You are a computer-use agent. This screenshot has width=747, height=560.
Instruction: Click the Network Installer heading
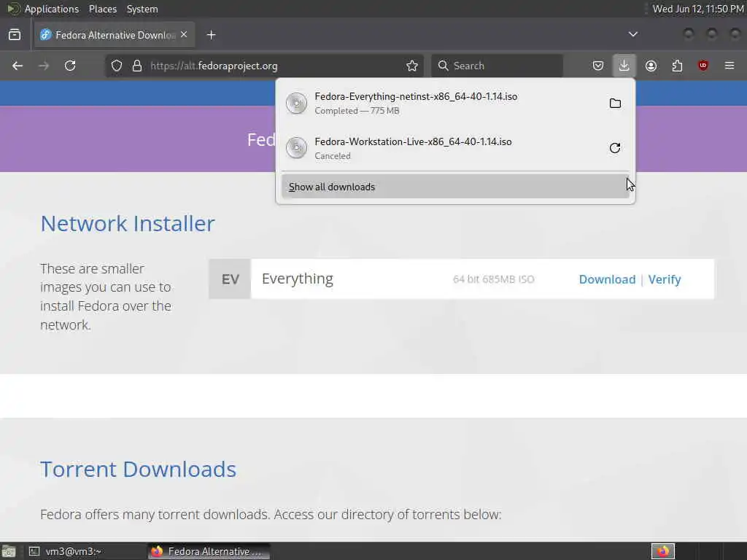128,223
